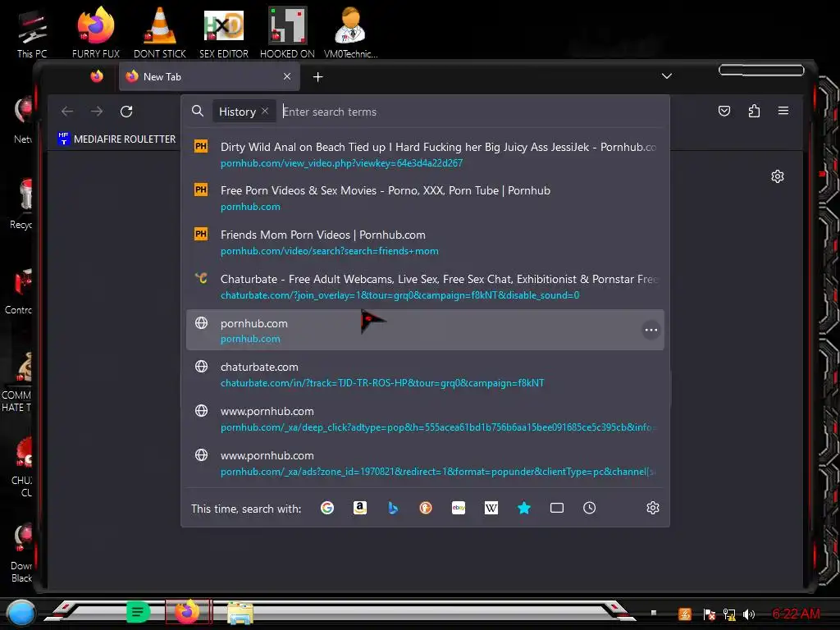Close the New Tab tab
This screenshot has height=630, width=840.
[x=287, y=76]
